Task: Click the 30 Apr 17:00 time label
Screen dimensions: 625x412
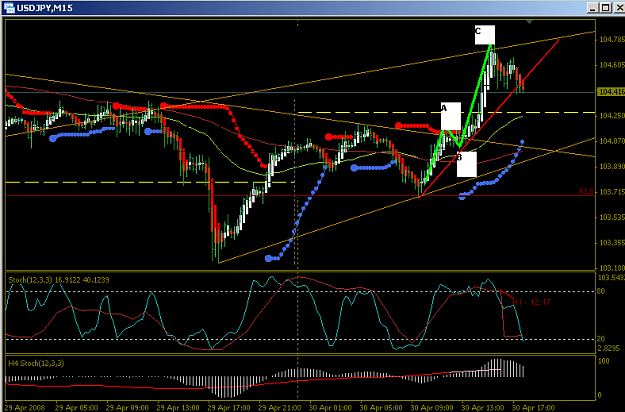Action: 533,408
